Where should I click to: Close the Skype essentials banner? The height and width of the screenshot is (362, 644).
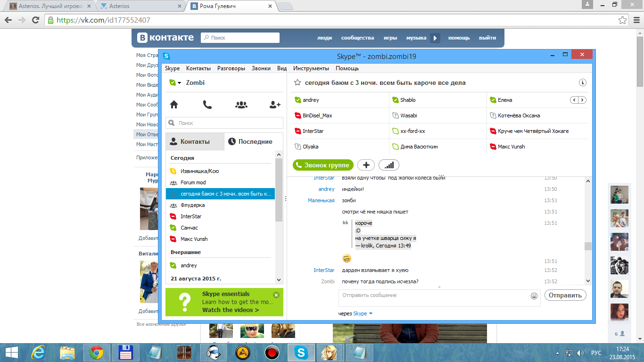coord(276,295)
